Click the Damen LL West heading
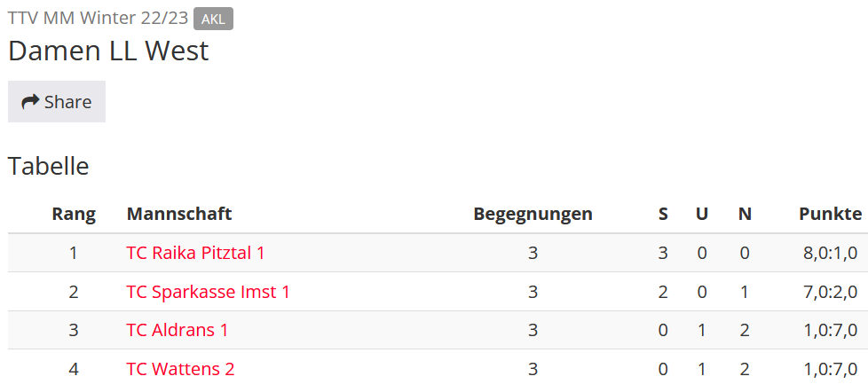 click(108, 51)
